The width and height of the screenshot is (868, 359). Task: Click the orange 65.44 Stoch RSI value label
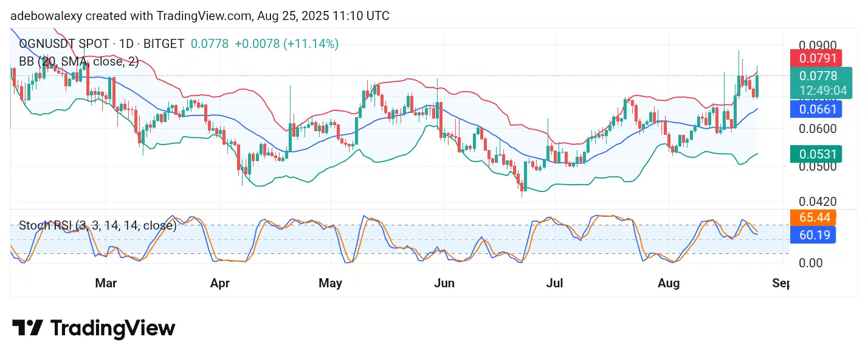pos(813,217)
